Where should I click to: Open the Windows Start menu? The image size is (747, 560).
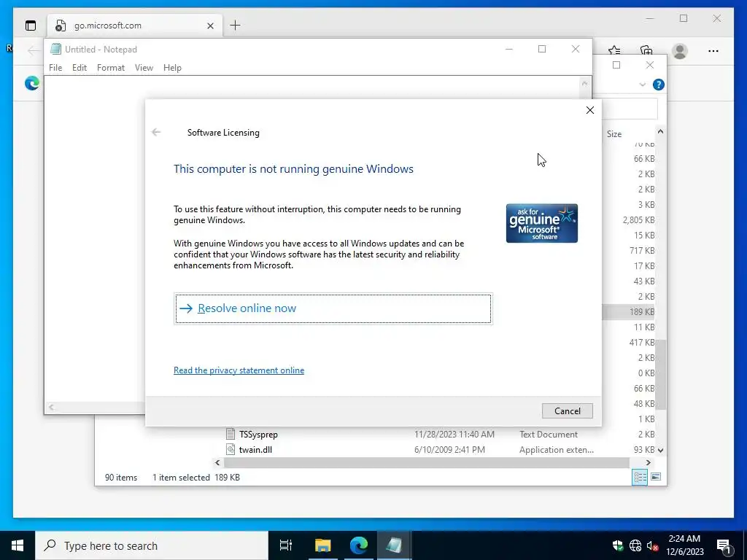pos(18,545)
